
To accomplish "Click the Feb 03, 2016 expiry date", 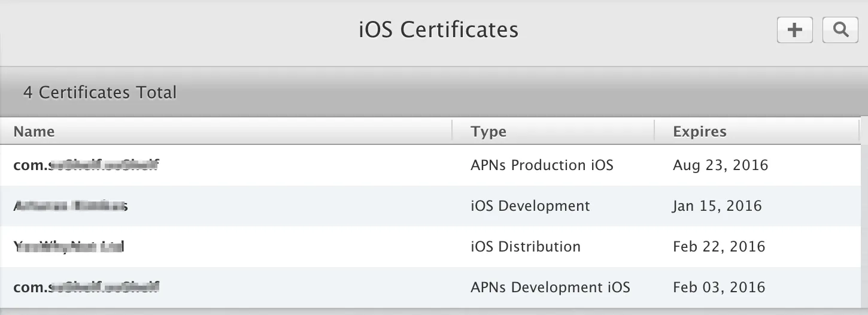I will [719, 287].
